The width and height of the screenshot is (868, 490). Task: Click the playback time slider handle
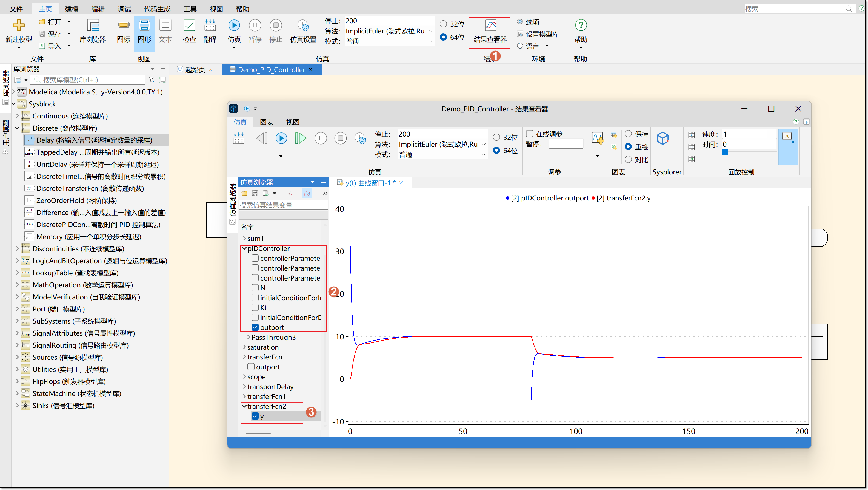click(725, 152)
